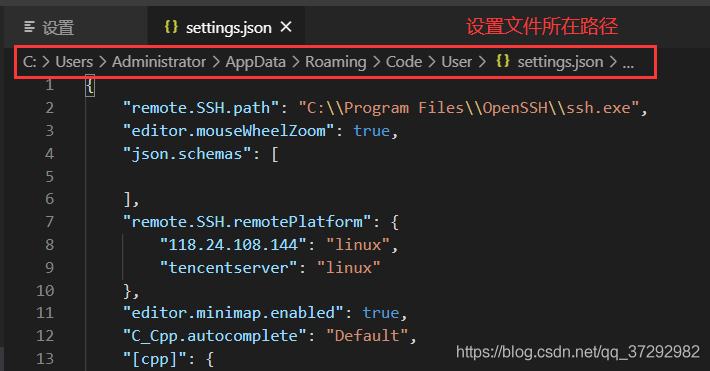Click the ssh.exe path string value
The height and width of the screenshot is (371, 710).
tap(469, 108)
